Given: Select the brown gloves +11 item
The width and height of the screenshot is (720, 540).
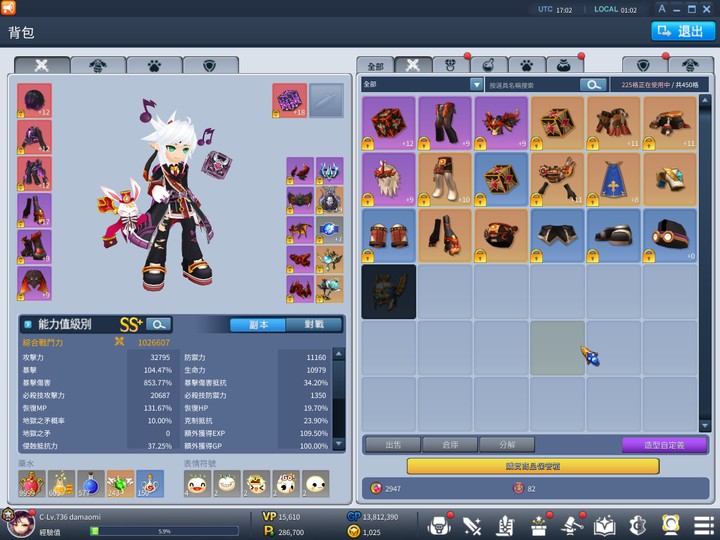Looking at the screenshot, I should click(613, 123).
